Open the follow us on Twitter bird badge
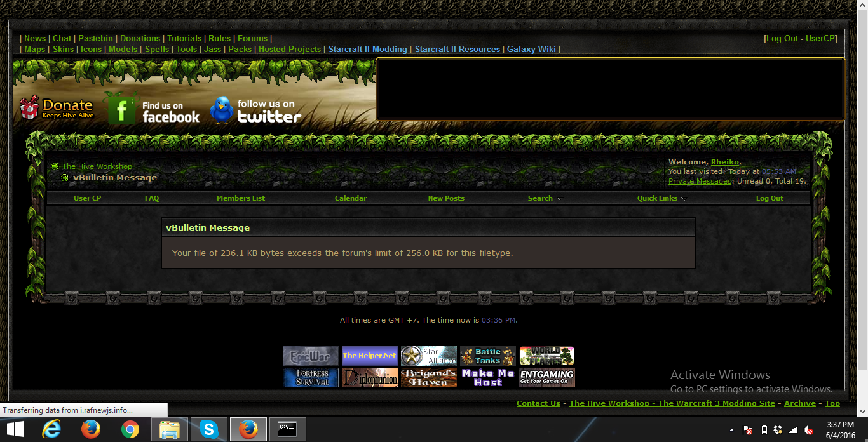Image resolution: width=868 pixels, height=442 pixels. click(256, 110)
